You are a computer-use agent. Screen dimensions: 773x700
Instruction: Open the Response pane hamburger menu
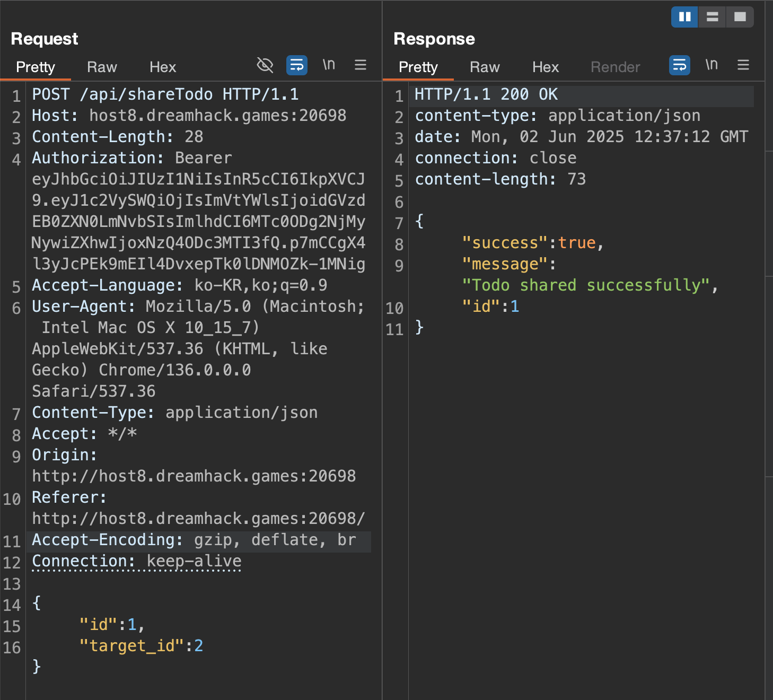[743, 65]
